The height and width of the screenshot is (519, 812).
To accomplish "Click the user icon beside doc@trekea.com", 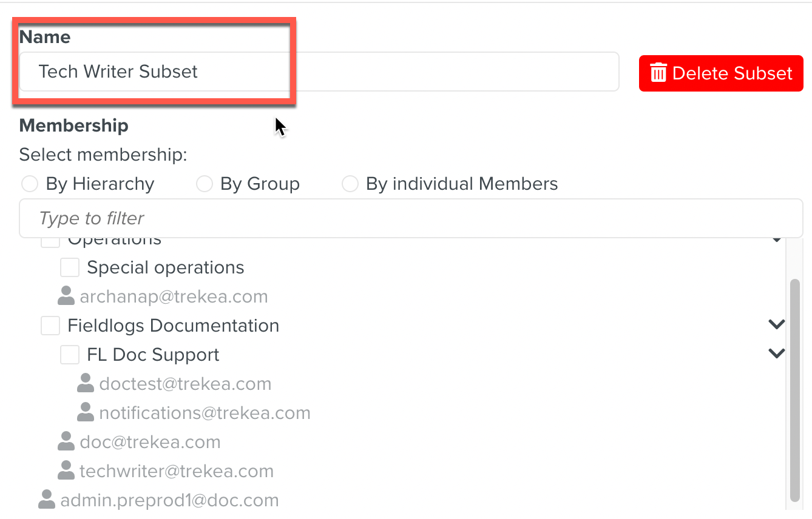I will pos(66,441).
